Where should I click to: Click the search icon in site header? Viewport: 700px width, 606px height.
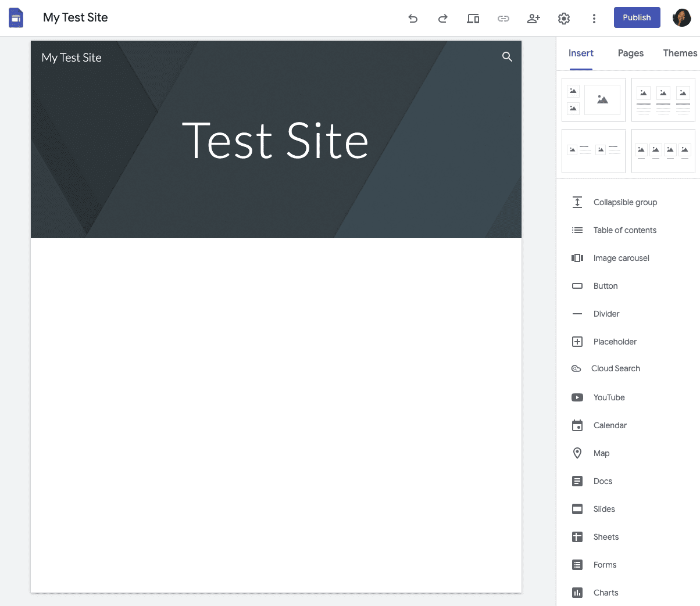507,56
